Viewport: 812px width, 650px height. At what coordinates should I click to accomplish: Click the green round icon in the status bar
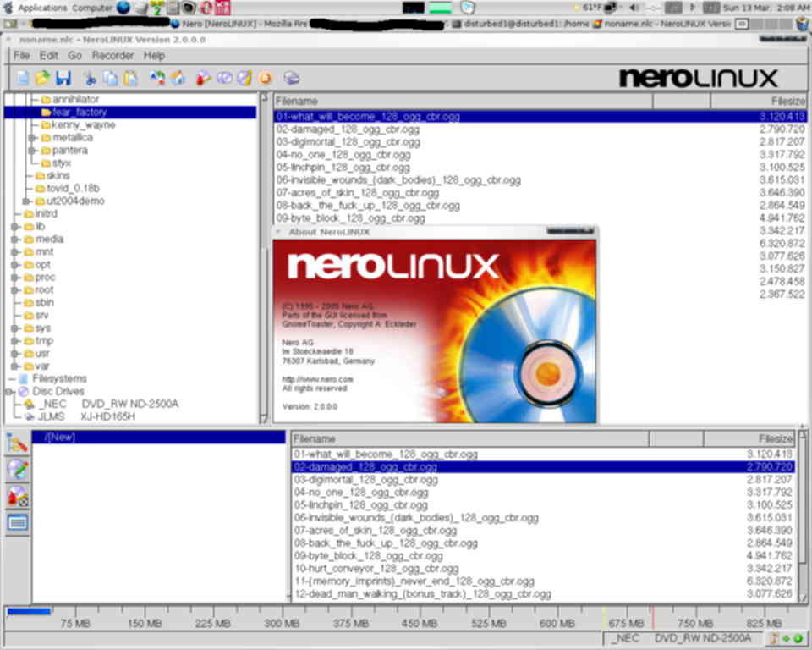pyautogui.click(x=798, y=639)
